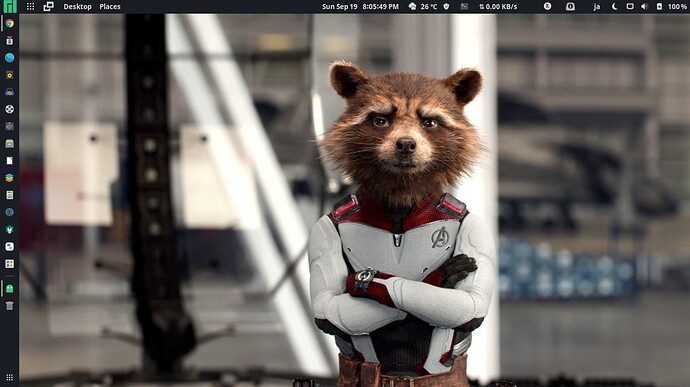This screenshot has width=690, height=387.
Task: Launch the stacked layers app in the dock
Action: click(x=9, y=178)
